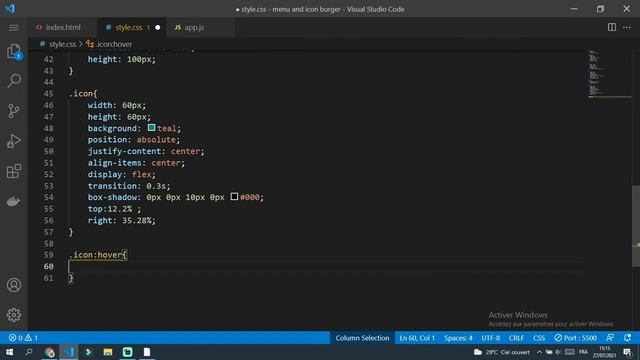Open the Explorer view in activity bar
Screen dimensions: 640x360
[14, 52]
